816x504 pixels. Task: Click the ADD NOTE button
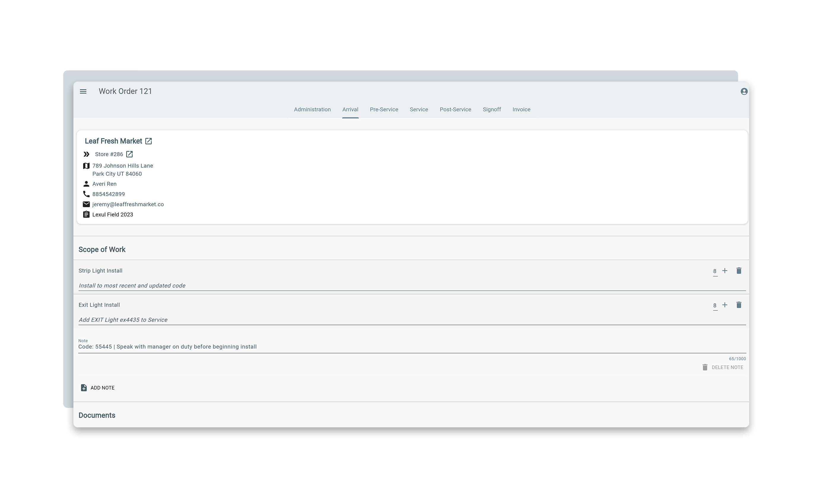pos(98,388)
